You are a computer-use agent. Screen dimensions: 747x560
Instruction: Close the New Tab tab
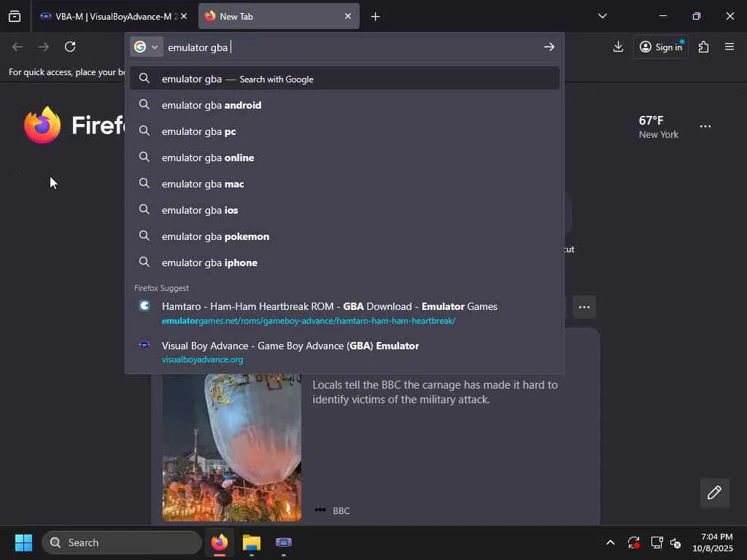[x=348, y=16]
